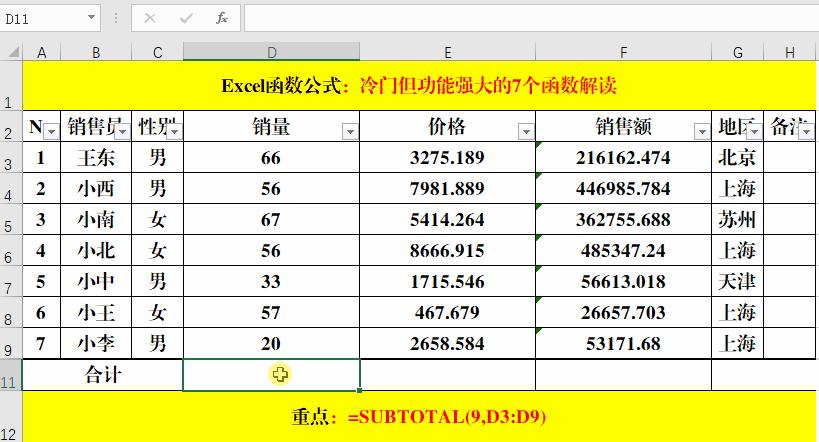Click region cell 苏州
Image resolution: width=819 pixels, height=442 pixels.
[x=738, y=219]
